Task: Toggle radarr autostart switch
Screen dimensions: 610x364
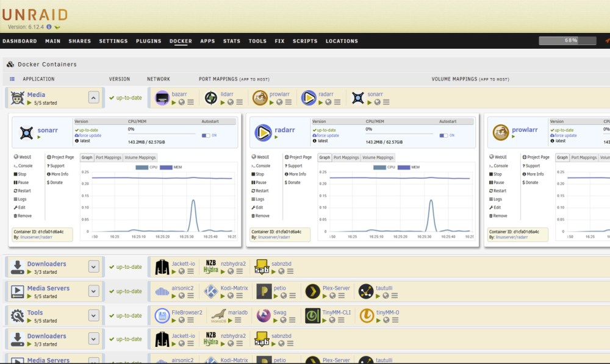Action: click(x=443, y=135)
